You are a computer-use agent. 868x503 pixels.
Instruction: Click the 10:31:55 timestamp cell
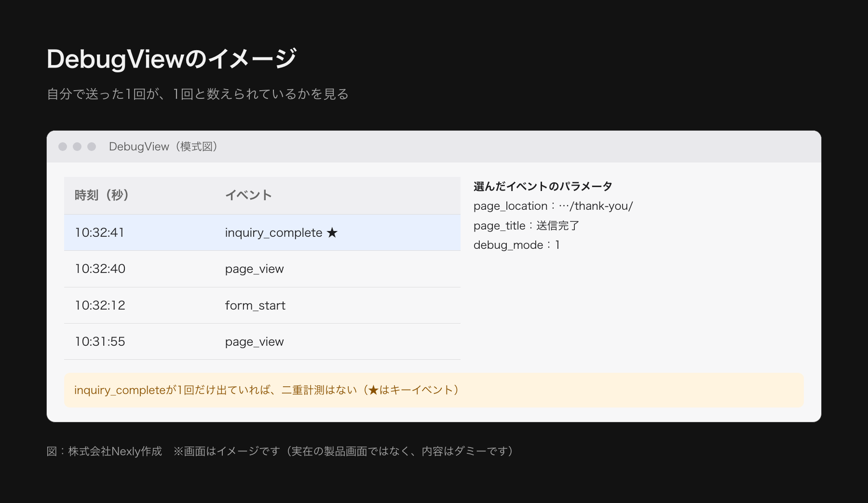(100, 341)
